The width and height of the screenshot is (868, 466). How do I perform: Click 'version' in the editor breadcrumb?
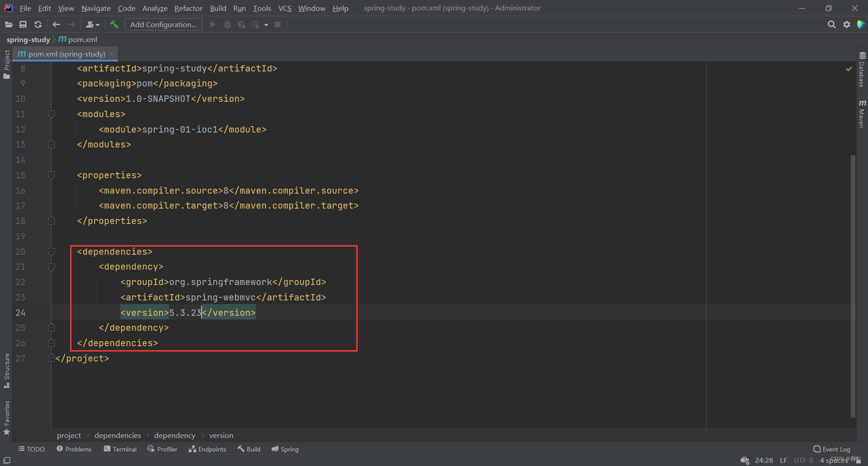pos(221,435)
